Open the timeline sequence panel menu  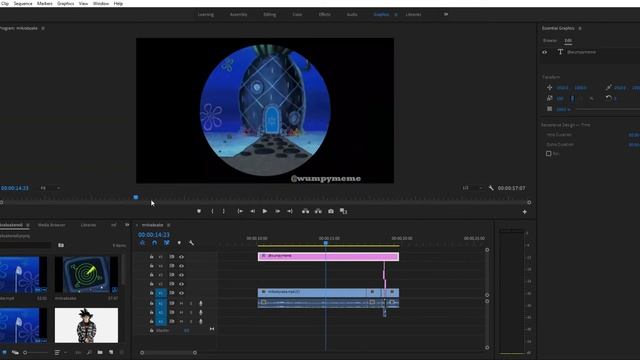(169, 225)
